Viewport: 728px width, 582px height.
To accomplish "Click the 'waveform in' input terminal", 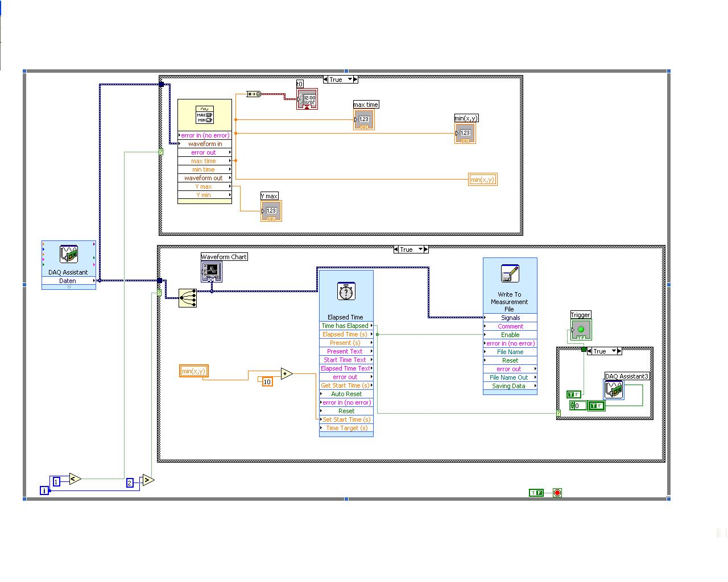I will (x=205, y=144).
